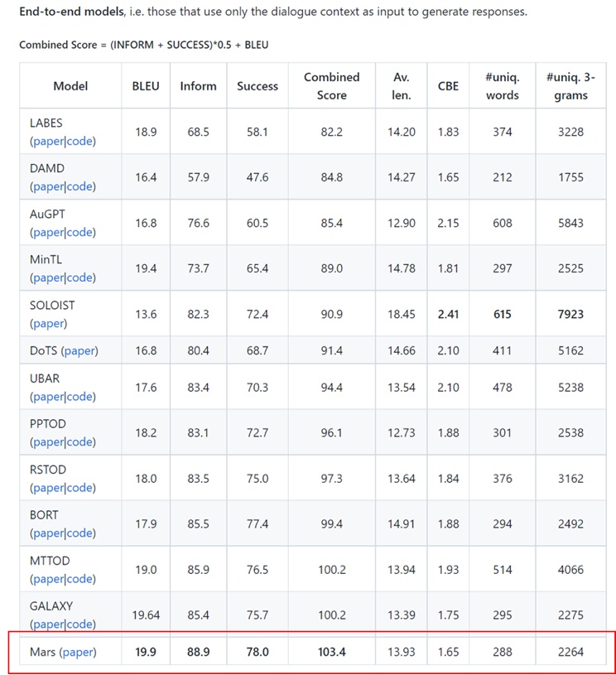Select PPTOD average length 12.73
616x675 pixels.
pyautogui.click(x=402, y=433)
